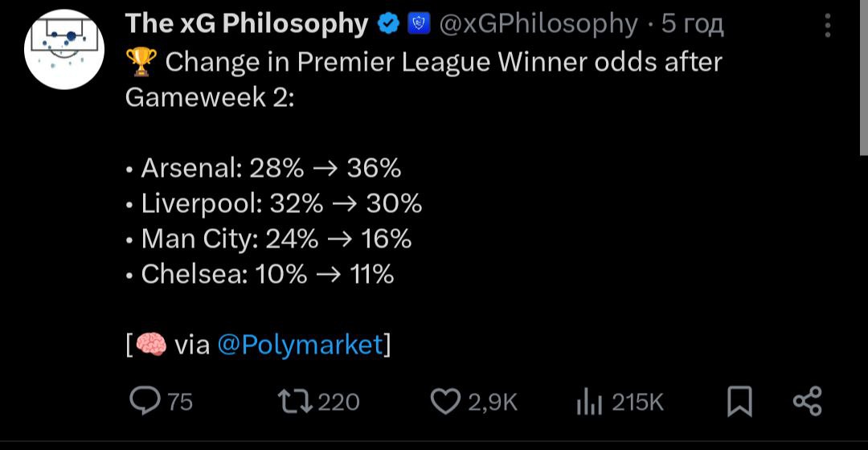Like the tweet with the heart icon

[x=444, y=401]
